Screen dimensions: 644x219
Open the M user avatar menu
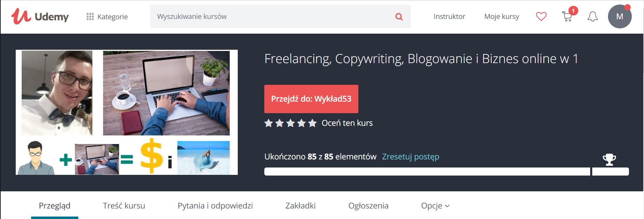(x=620, y=16)
